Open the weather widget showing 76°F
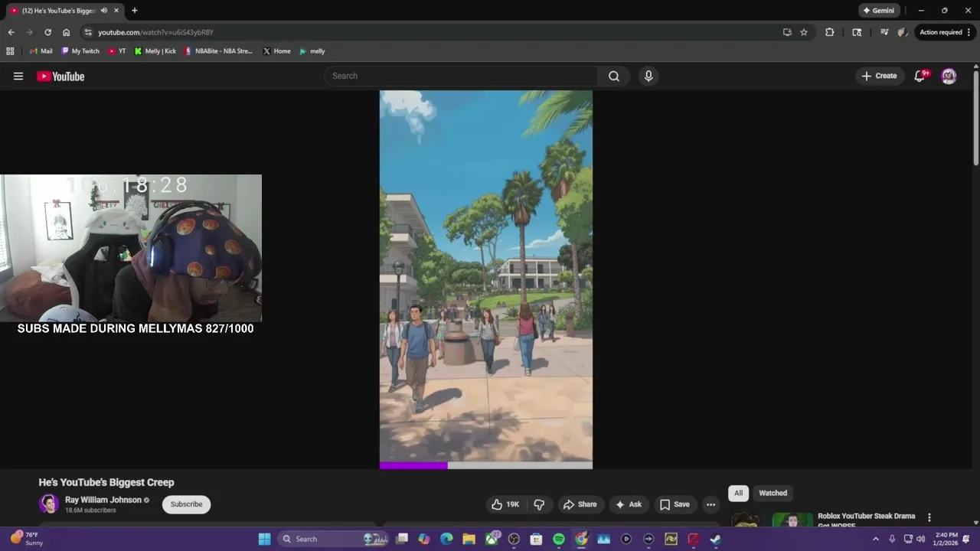The width and height of the screenshot is (980, 551). tap(26, 539)
